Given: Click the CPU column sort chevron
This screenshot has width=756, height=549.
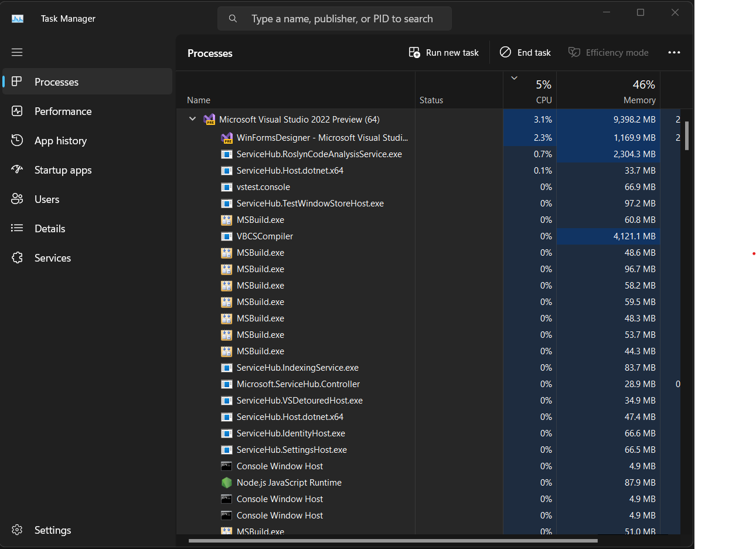Looking at the screenshot, I should click(x=514, y=78).
